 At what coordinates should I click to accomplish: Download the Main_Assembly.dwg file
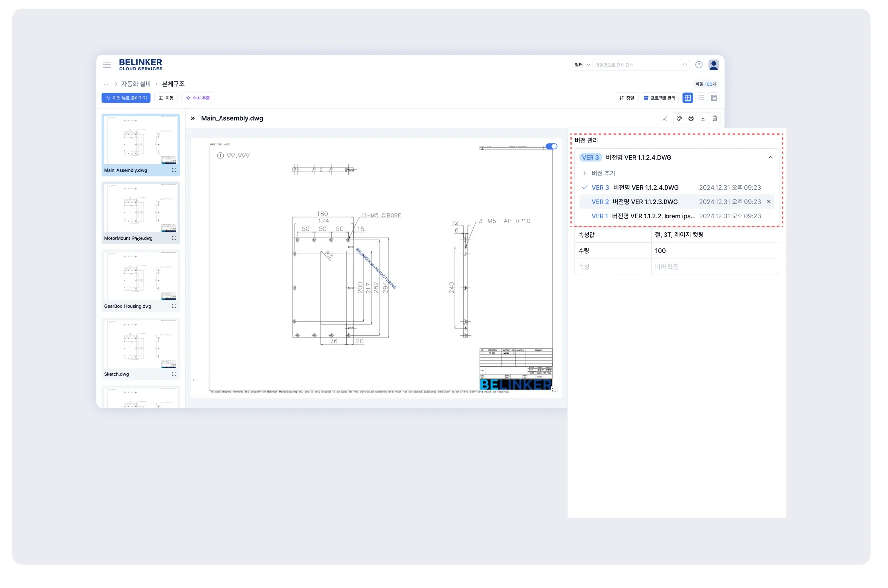[x=703, y=118]
